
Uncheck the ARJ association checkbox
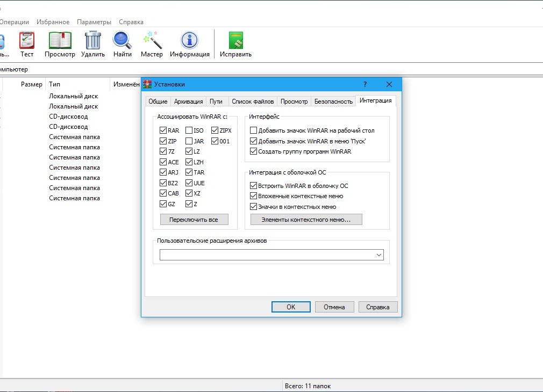pyautogui.click(x=163, y=172)
